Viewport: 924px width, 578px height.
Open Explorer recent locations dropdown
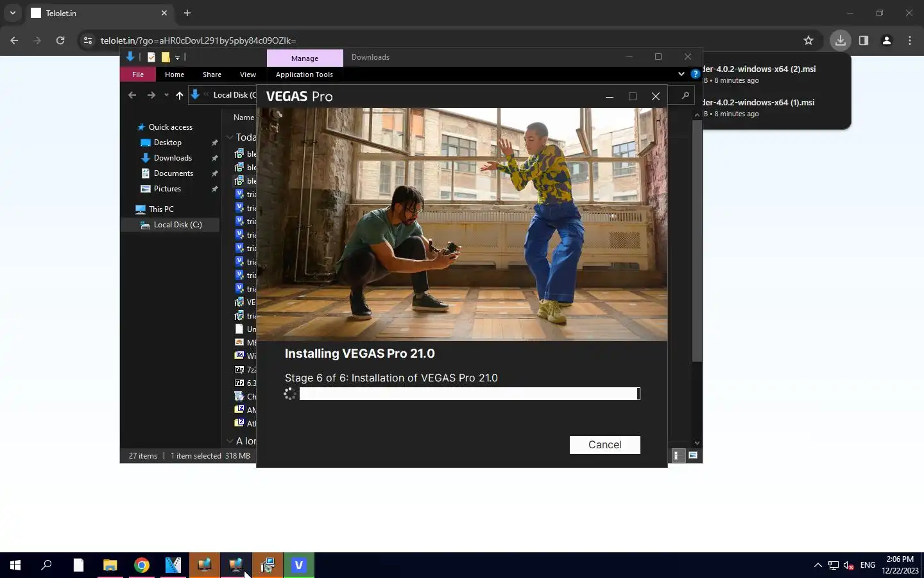click(166, 95)
